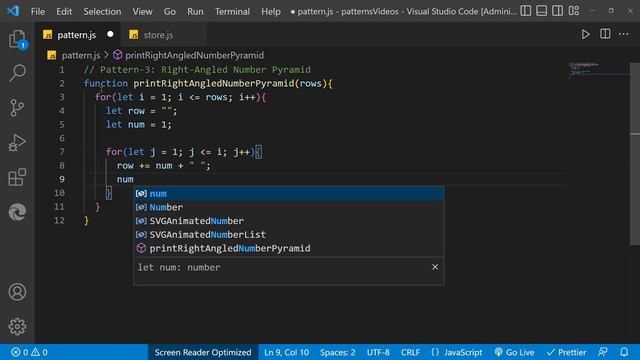Switch to the store.js tab
Screen dimensions: 640x360
point(158,35)
